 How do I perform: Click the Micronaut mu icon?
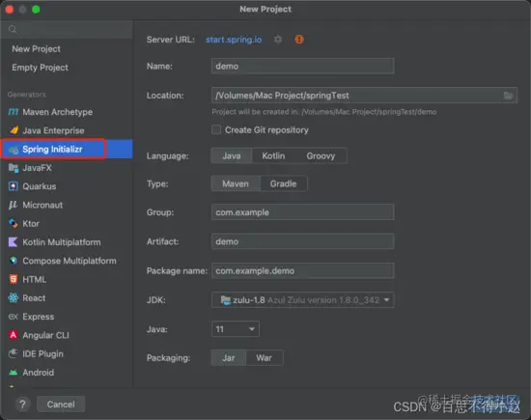coord(14,205)
